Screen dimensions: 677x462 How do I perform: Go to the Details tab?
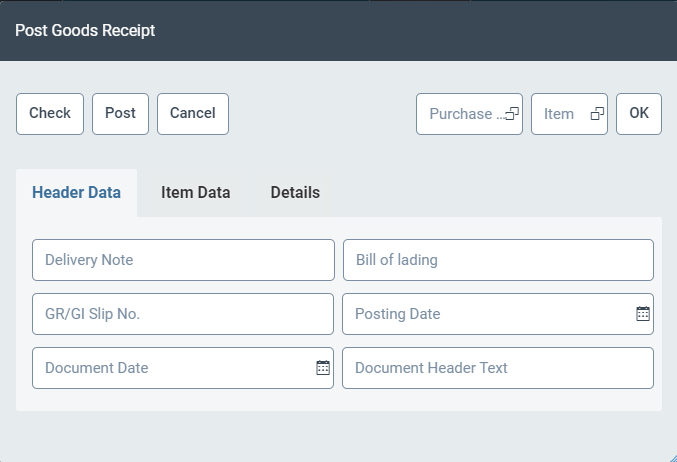[295, 193]
